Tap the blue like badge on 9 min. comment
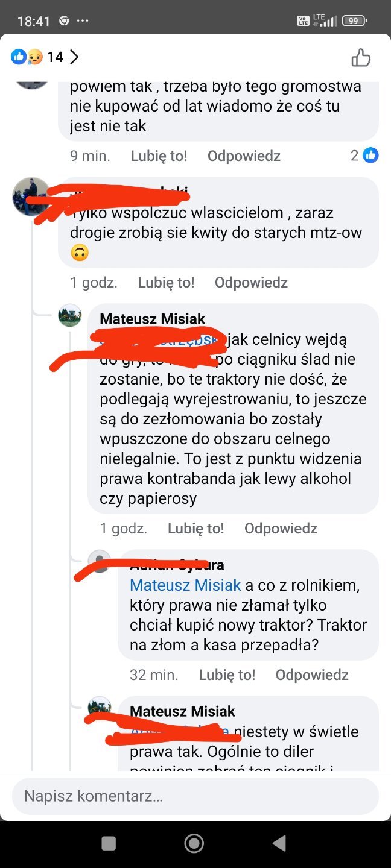The image size is (391, 868). (370, 156)
